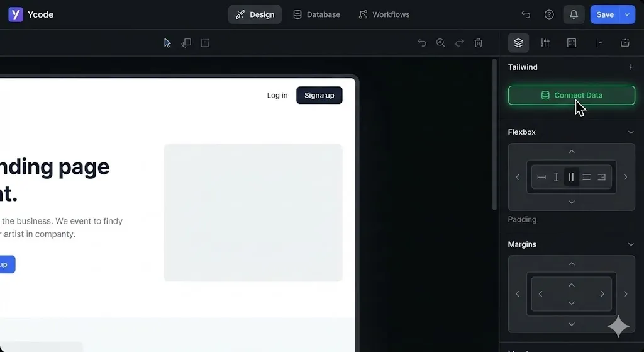Click the Connect Data button

point(571,96)
